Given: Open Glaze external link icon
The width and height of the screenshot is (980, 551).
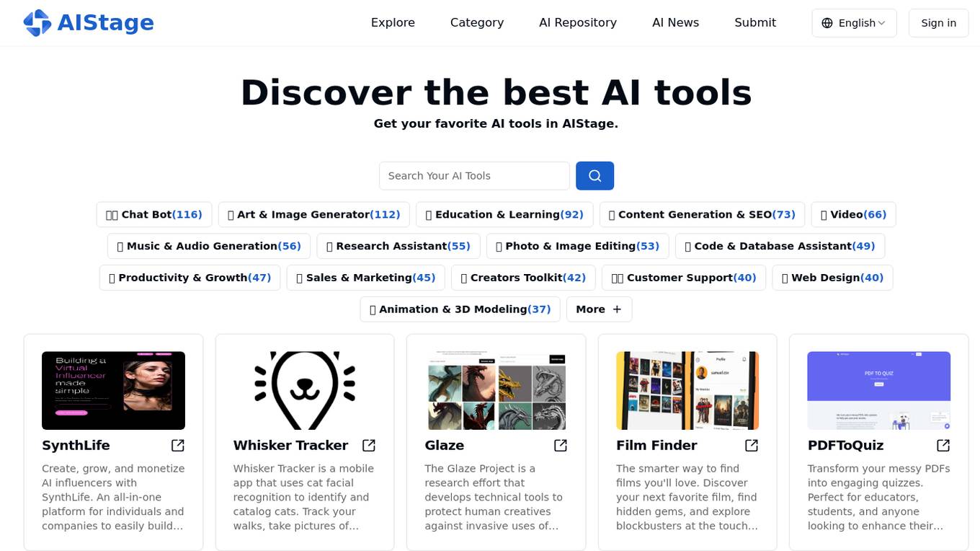Looking at the screenshot, I should (561, 446).
